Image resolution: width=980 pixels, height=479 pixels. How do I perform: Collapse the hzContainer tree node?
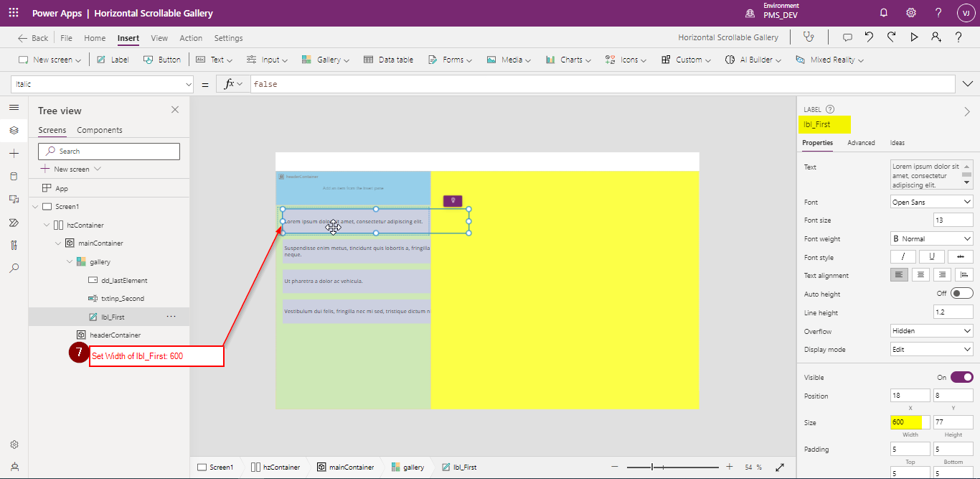click(x=47, y=225)
